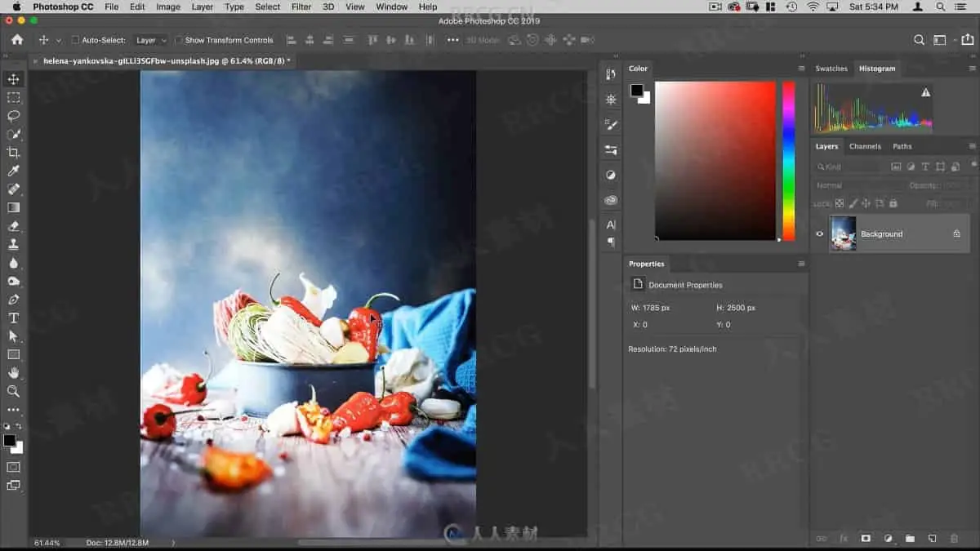Open the Layers panel menu
Image resolution: width=980 pixels, height=551 pixels.
pyautogui.click(x=972, y=146)
